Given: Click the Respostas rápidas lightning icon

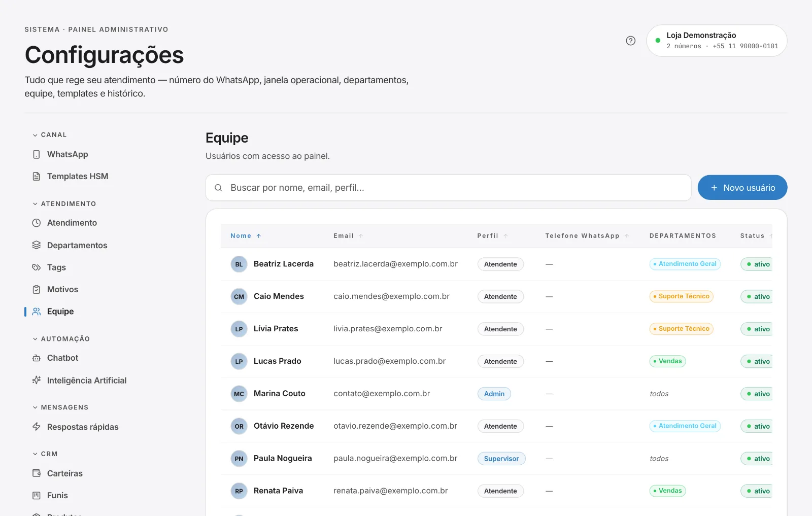Looking at the screenshot, I should (x=37, y=427).
